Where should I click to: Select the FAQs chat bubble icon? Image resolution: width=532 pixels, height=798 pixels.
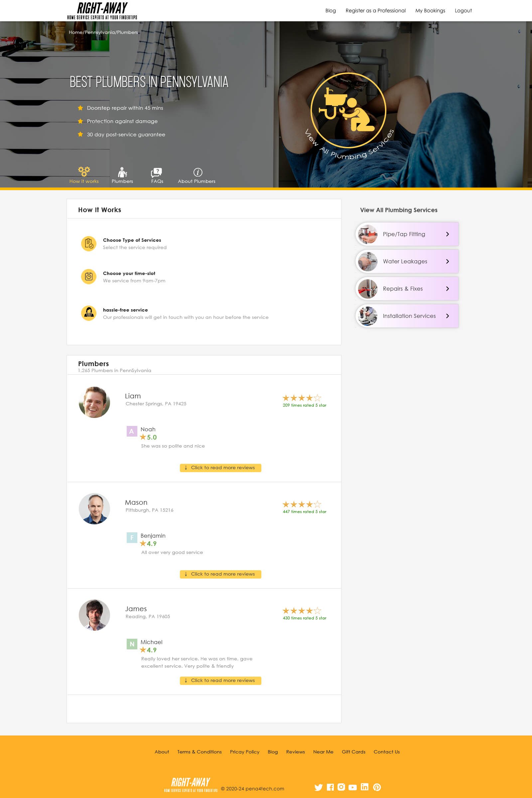156,173
